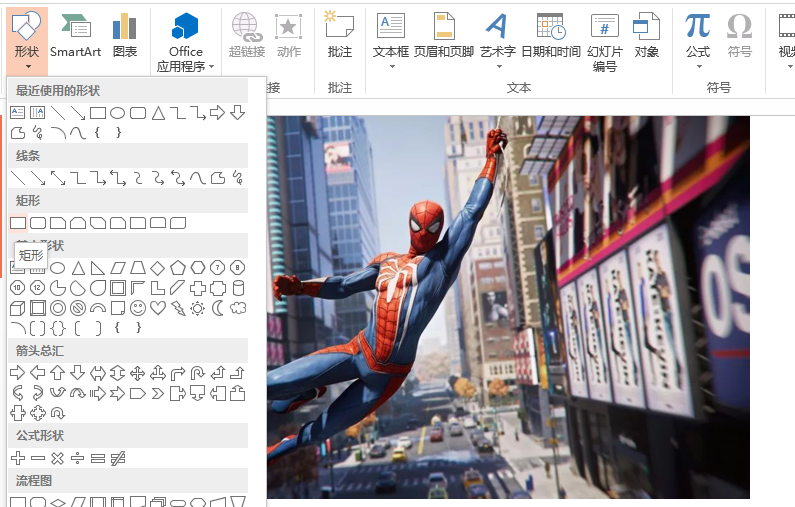
Task: Select the pentagon arrow in 箭头总汇
Action: coord(137,393)
